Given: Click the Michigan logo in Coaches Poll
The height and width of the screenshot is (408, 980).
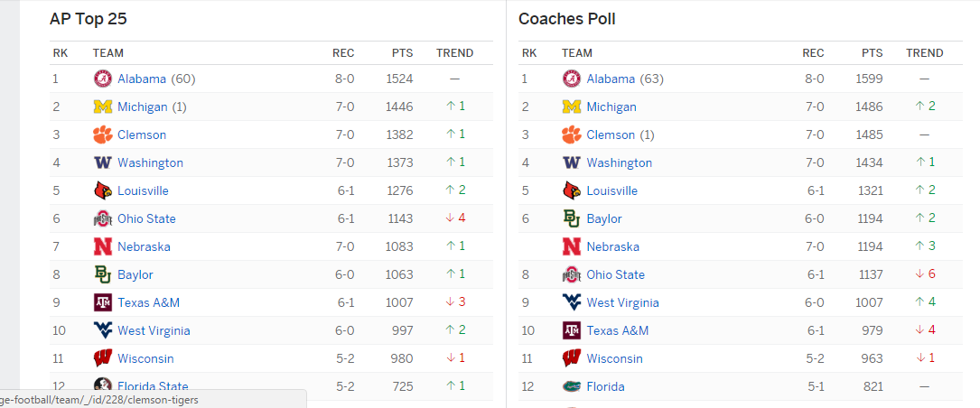Looking at the screenshot, I should click(x=571, y=107).
